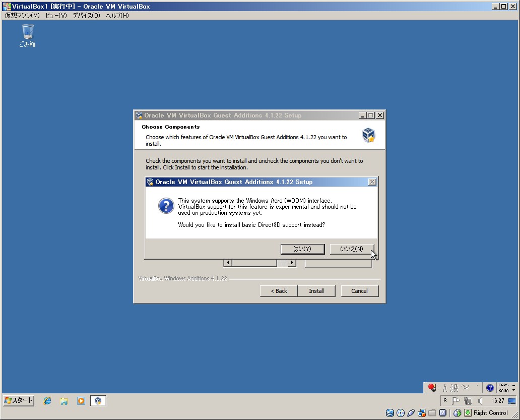The width and height of the screenshot is (520, 420).
Task: Click the mouse integration globe indicator
Action: click(x=458, y=413)
